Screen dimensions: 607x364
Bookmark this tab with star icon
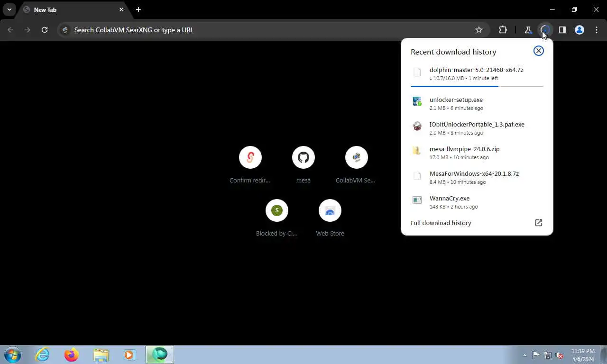click(479, 30)
